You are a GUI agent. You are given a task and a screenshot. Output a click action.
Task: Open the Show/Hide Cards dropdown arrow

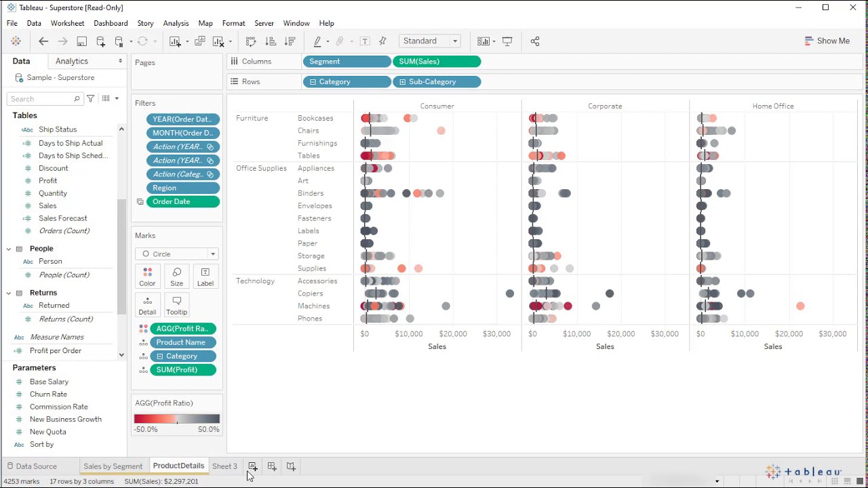click(494, 41)
